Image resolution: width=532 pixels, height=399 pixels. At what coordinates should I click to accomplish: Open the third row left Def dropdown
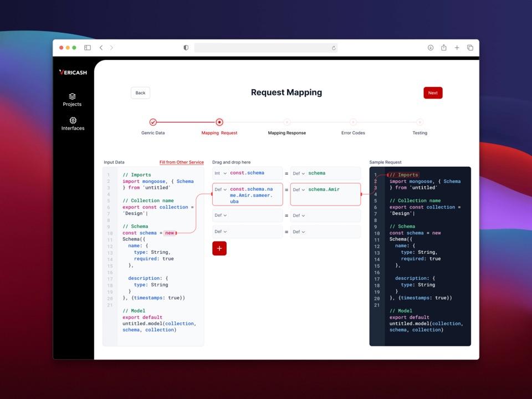(x=221, y=216)
